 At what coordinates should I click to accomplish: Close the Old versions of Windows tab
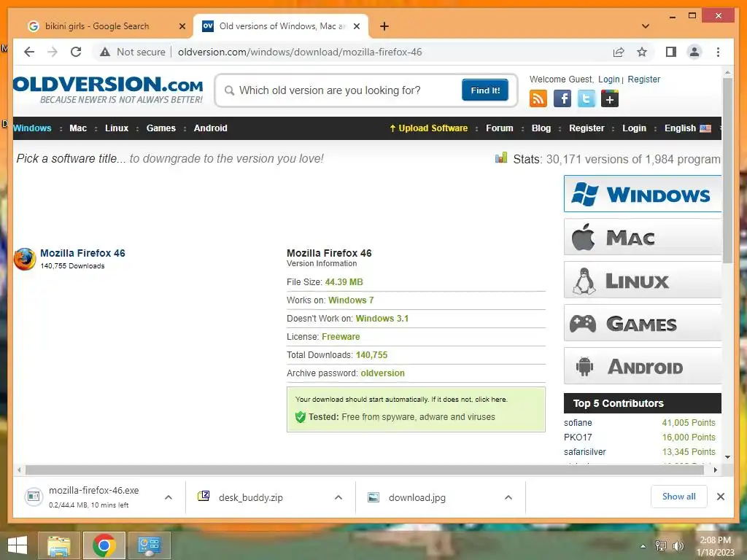coord(356,27)
